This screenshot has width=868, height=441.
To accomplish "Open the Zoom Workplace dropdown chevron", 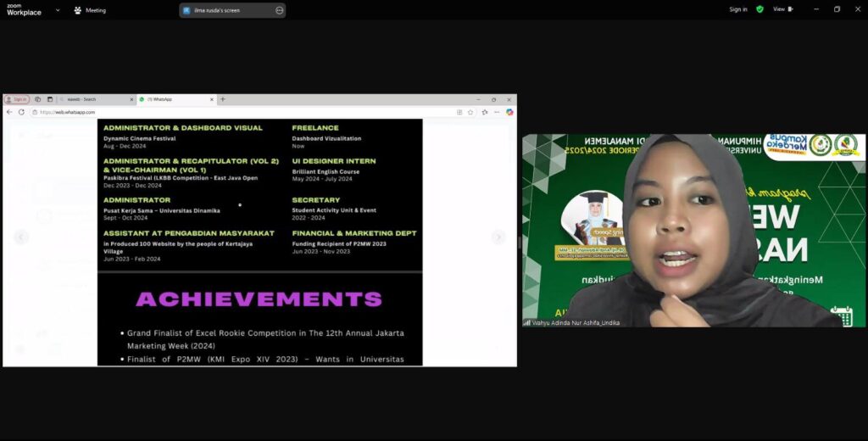I will 58,10.
